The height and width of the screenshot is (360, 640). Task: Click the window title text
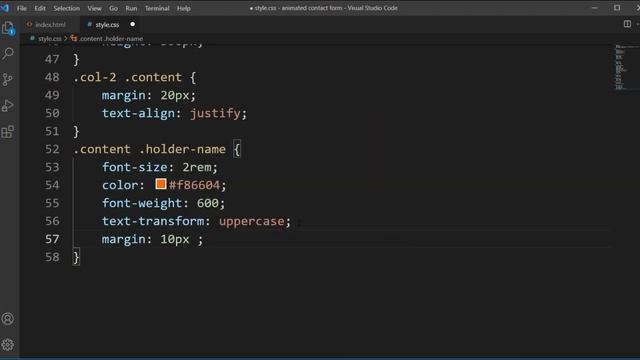tap(324, 8)
